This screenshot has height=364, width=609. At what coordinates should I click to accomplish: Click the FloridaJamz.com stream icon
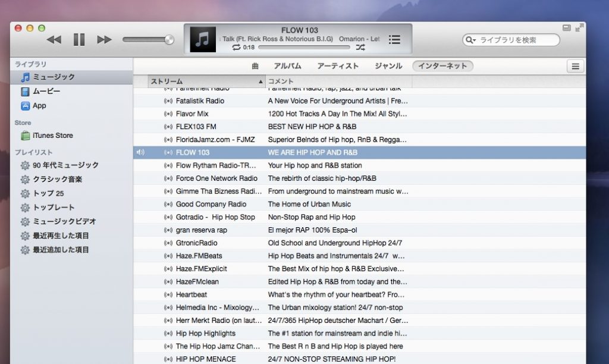tap(168, 139)
